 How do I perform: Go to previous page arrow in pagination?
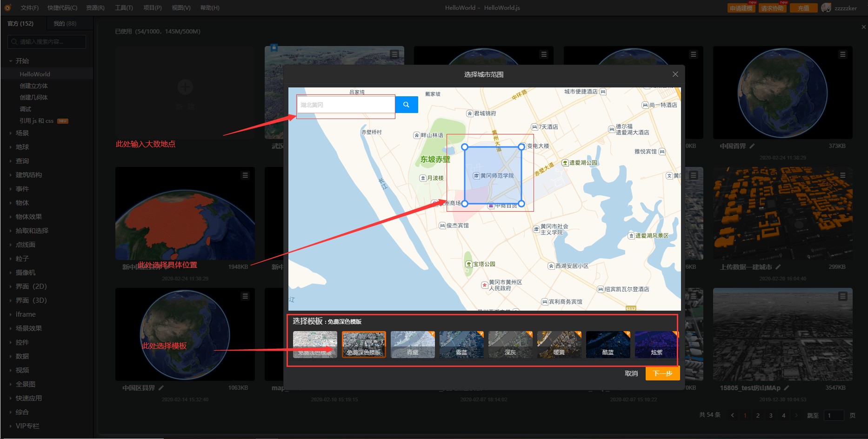733,415
